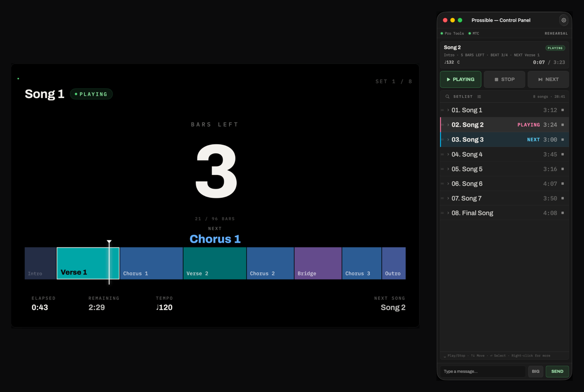Click the blue NEXT label on Song 3 row
Image resolution: width=584 pixels, height=392 pixels.
534,140
